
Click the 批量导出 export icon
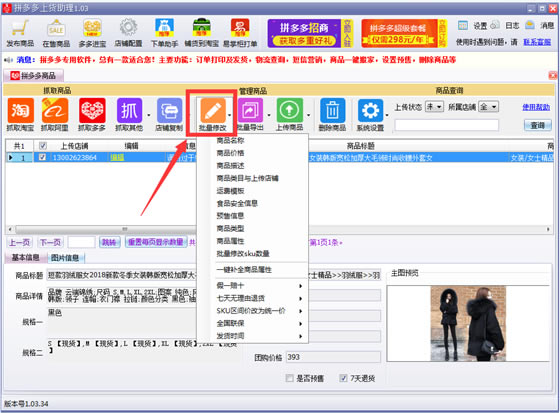pyautogui.click(x=250, y=114)
